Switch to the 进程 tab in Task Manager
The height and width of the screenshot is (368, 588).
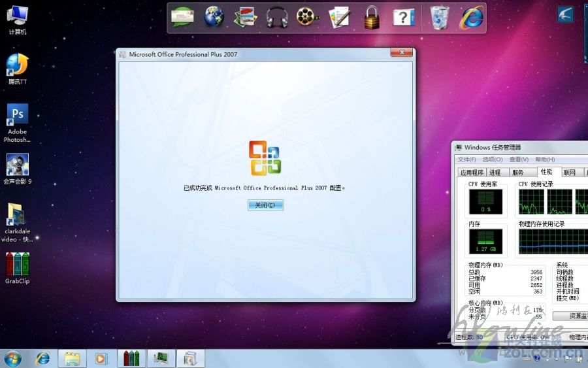(x=495, y=173)
